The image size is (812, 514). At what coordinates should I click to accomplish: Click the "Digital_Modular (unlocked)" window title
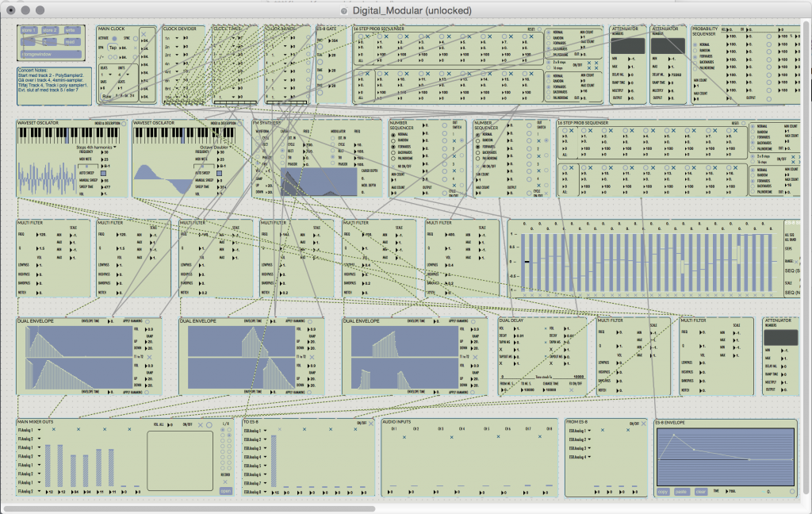click(412, 11)
